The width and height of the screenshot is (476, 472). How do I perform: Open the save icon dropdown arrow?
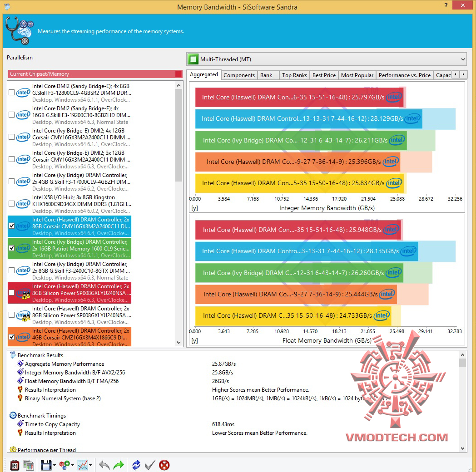54,465
